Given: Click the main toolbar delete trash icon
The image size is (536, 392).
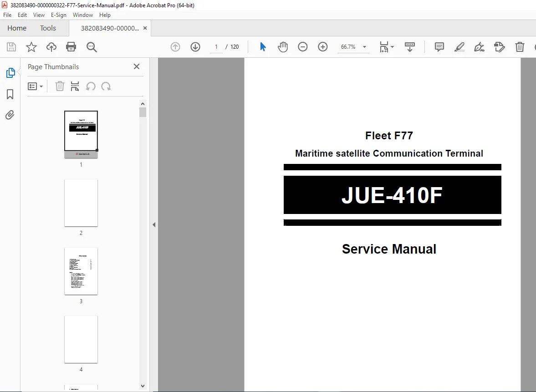Looking at the screenshot, I should [520, 47].
